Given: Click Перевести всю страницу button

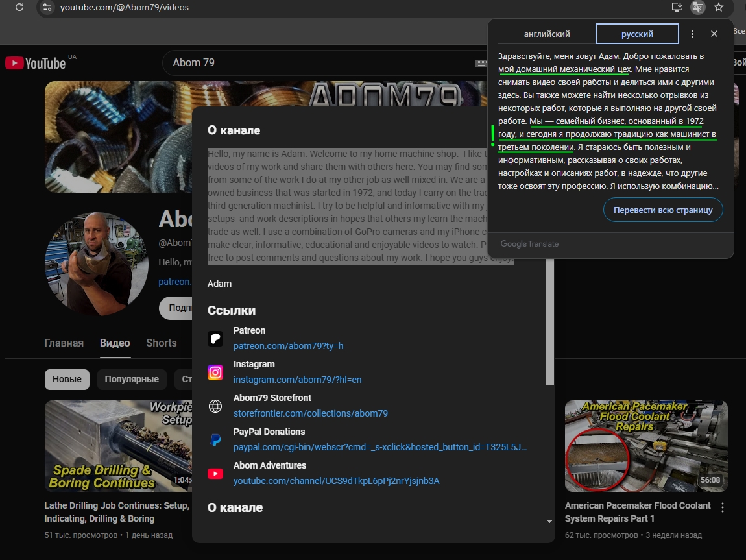Looking at the screenshot, I should [663, 210].
